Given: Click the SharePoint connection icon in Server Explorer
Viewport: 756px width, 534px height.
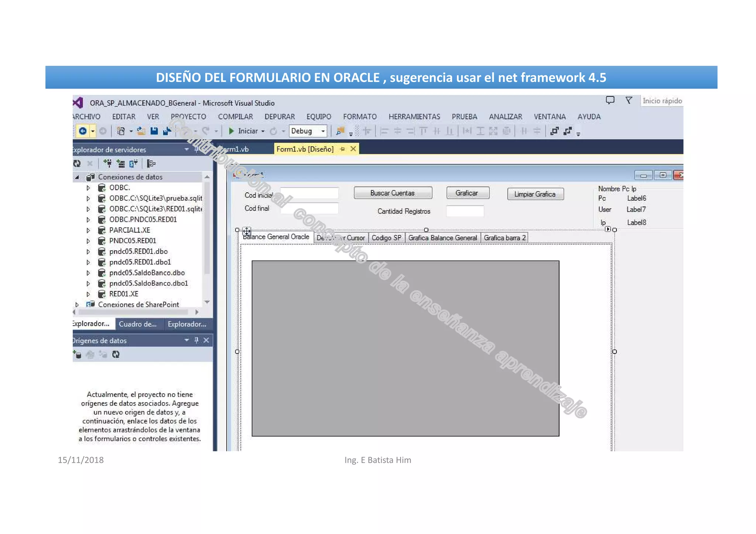Looking at the screenshot, I should (x=134, y=163).
